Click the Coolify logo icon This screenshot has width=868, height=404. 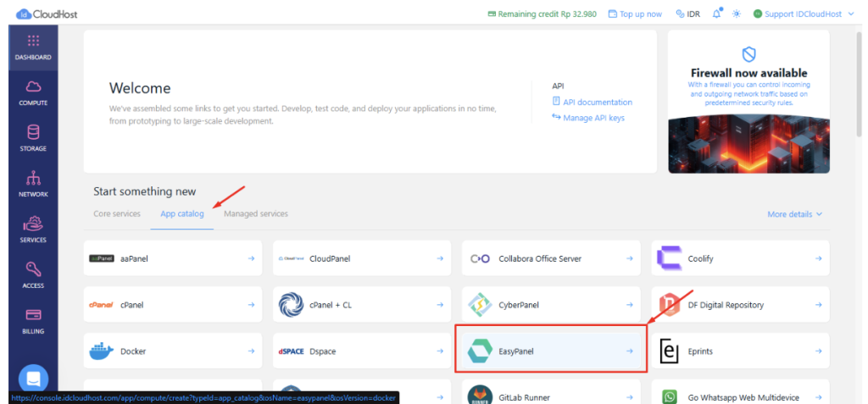tap(670, 258)
